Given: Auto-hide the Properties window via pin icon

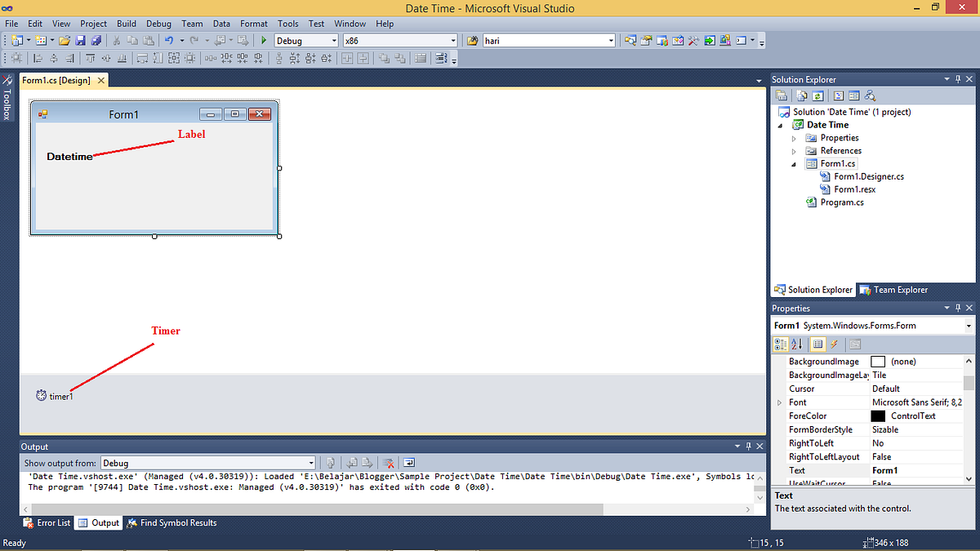Looking at the screenshot, I should tap(957, 308).
